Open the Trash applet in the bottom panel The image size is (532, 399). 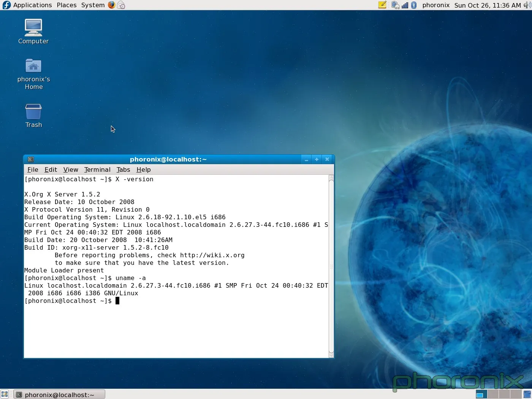527,394
